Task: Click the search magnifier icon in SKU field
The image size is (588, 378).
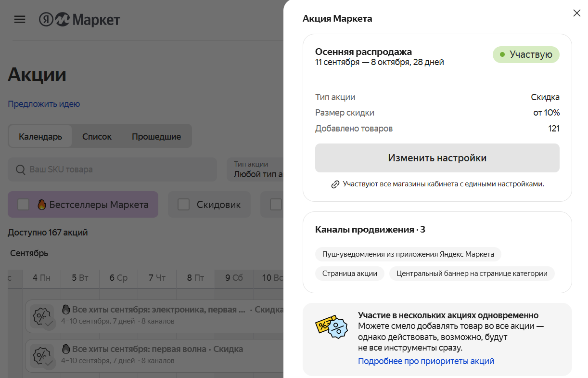Action: coord(21,170)
